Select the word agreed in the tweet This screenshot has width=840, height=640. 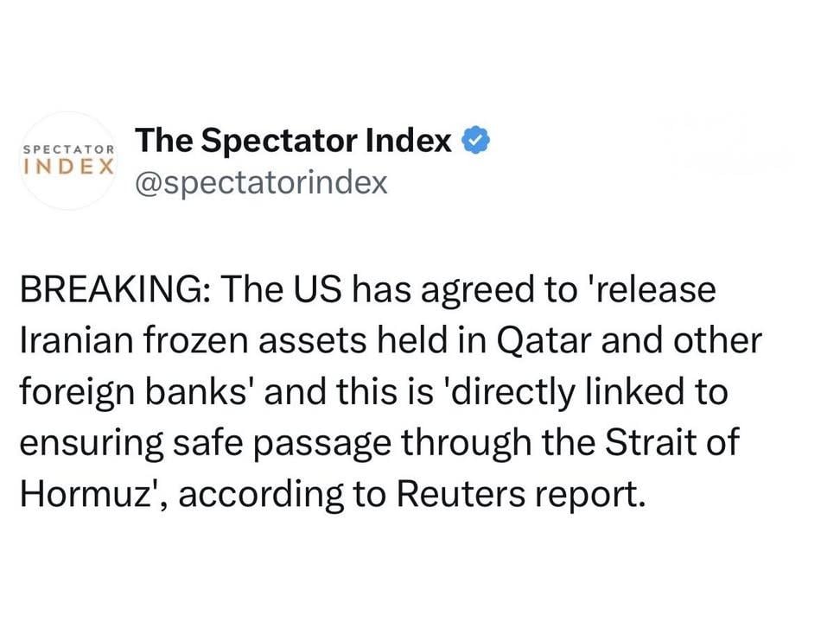[479, 291]
